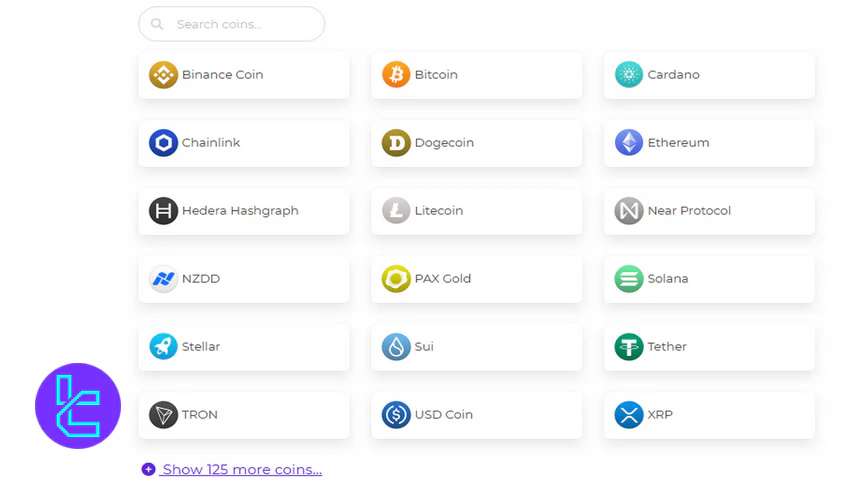Screen dimensions: 860x484
Task: Click the USD Coin dollar icon
Action: pos(396,415)
